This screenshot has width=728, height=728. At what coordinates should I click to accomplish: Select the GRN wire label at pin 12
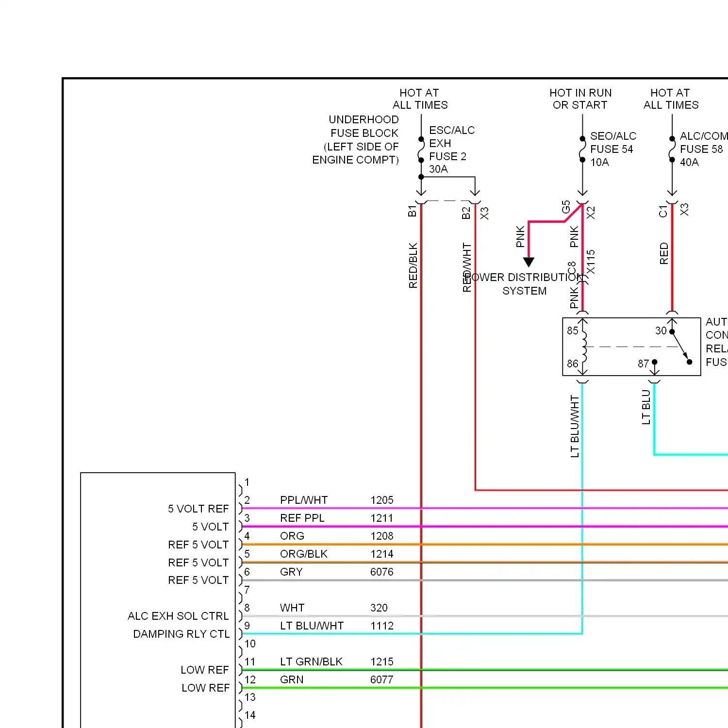pos(292,679)
